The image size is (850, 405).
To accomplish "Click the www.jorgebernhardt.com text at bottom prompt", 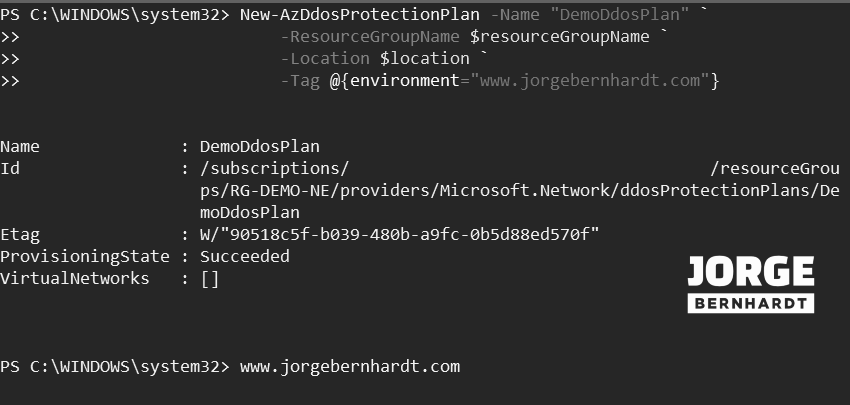I will click(349, 366).
